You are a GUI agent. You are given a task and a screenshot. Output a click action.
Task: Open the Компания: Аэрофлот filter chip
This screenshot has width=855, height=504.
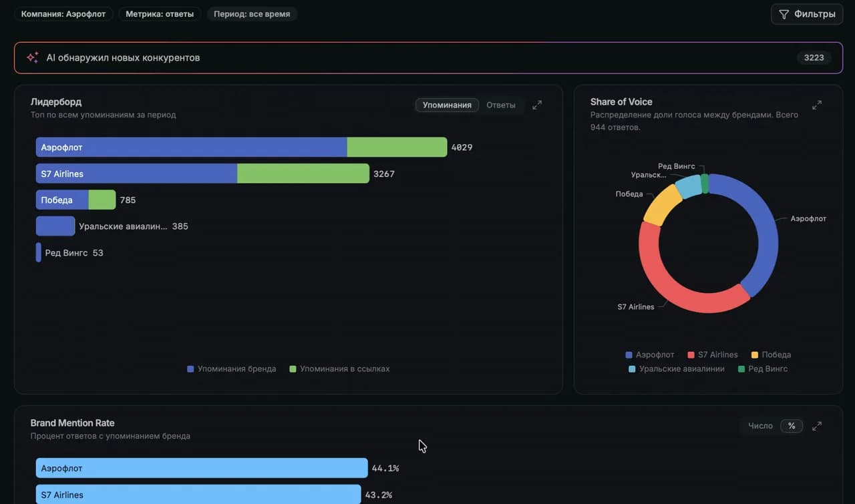coord(63,14)
